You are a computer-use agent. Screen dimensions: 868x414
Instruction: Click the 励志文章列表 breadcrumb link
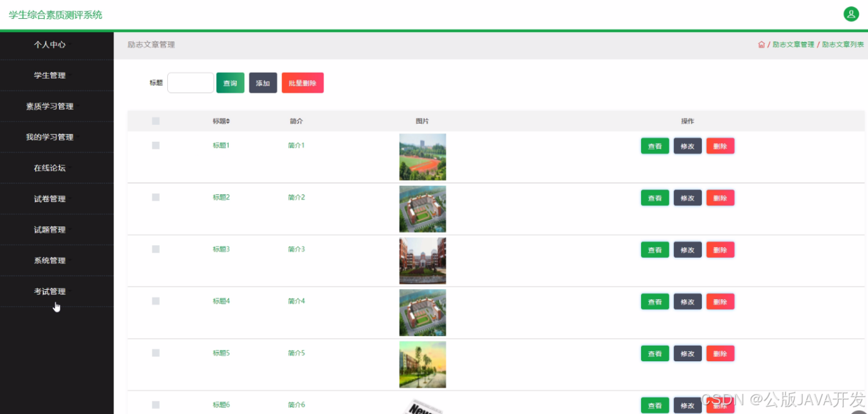click(x=843, y=45)
